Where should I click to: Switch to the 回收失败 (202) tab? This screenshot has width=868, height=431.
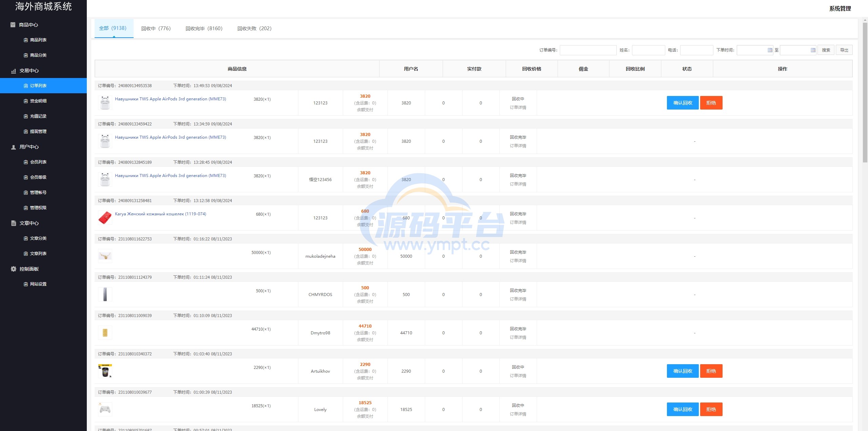pyautogui.click(x=254, y=28)
